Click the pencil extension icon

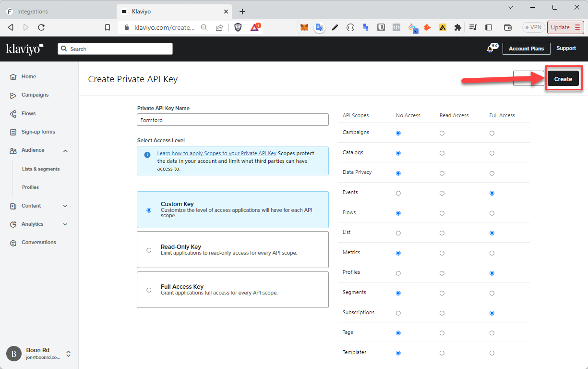(335, 27)
